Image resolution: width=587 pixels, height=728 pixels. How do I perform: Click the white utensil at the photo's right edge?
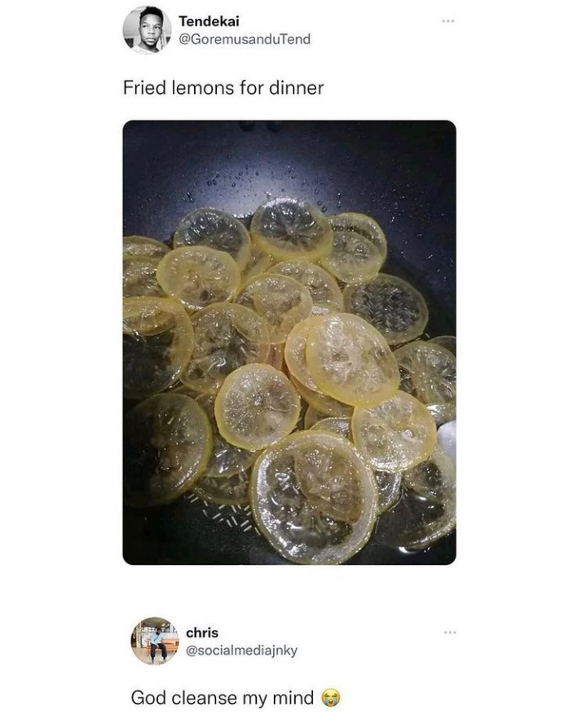tap(447, 439)
